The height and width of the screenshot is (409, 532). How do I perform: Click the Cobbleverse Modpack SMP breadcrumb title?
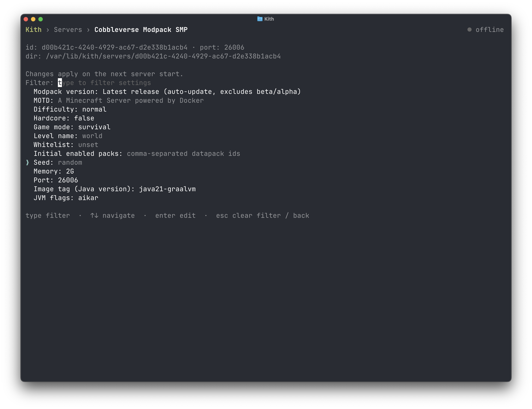click(x=141, y=30)
